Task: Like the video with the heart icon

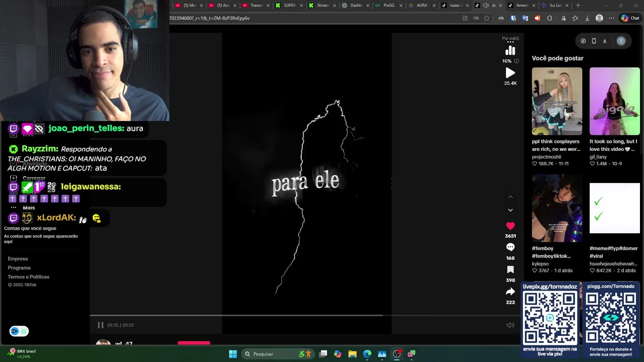Action: [510, 226]
